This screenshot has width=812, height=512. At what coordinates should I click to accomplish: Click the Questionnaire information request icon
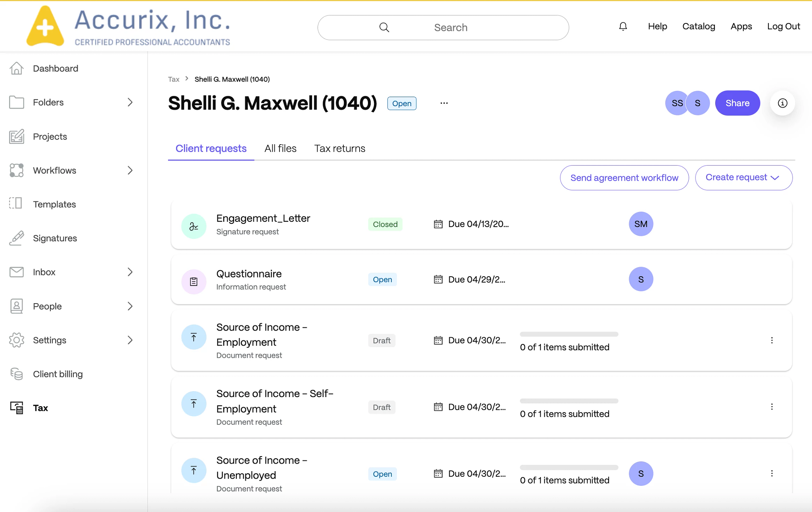(x=194, y=282)
